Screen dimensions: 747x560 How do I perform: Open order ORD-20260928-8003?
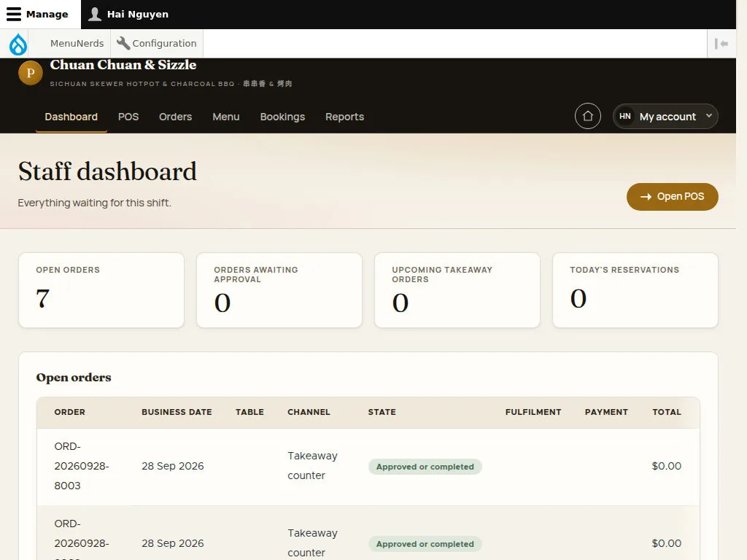(82, 466)
